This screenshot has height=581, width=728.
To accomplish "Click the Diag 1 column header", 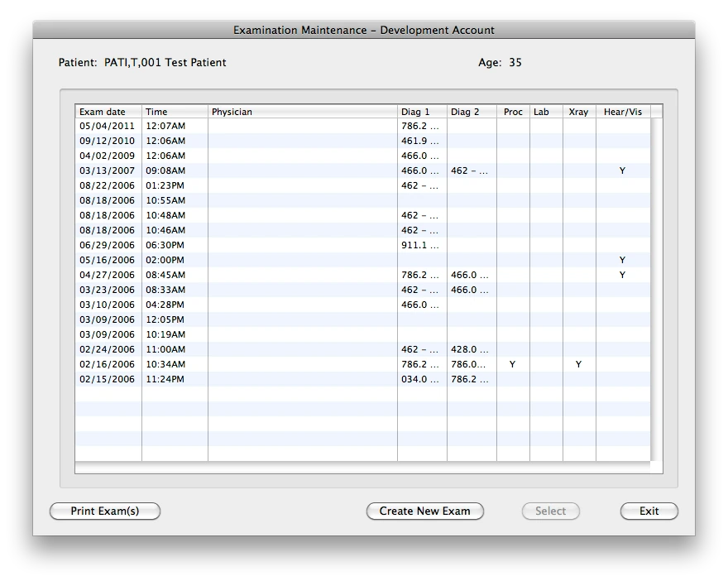I will [416, 111].
